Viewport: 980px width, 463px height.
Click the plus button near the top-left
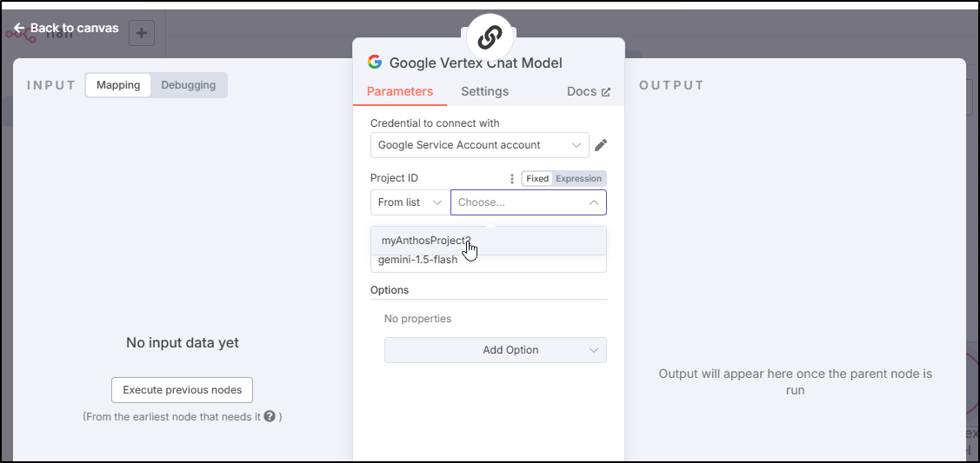[x=142, y=33]
